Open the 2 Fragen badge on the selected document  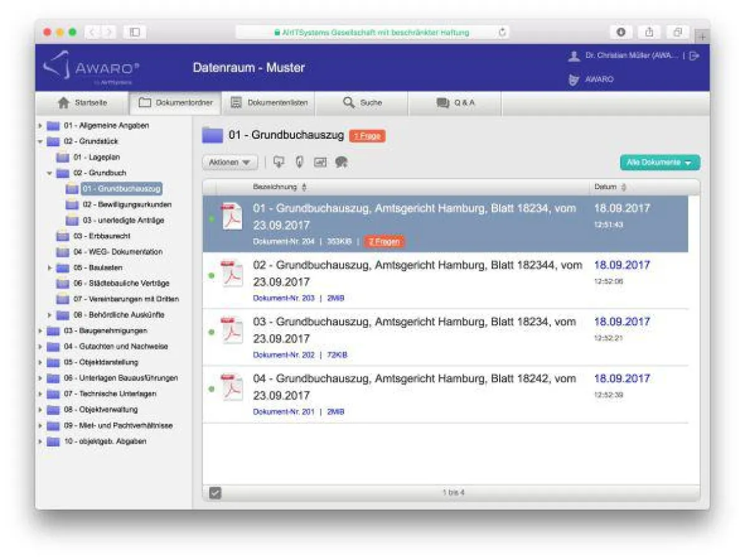[x=384, y=241]
